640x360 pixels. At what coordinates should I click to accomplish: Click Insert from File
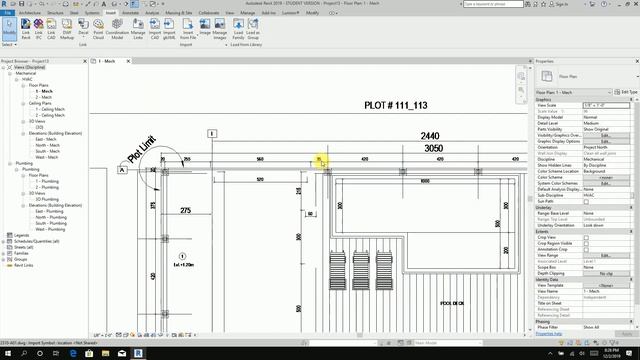188,29
